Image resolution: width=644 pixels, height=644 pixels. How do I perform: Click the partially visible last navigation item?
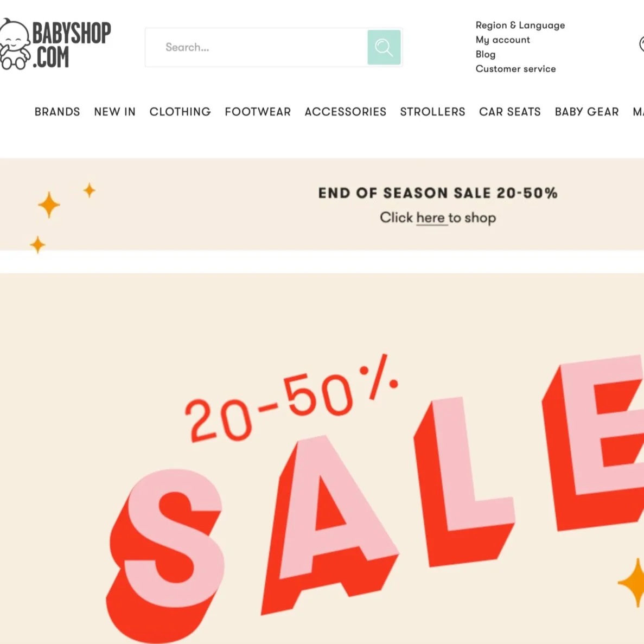click(x=638, y=112)
